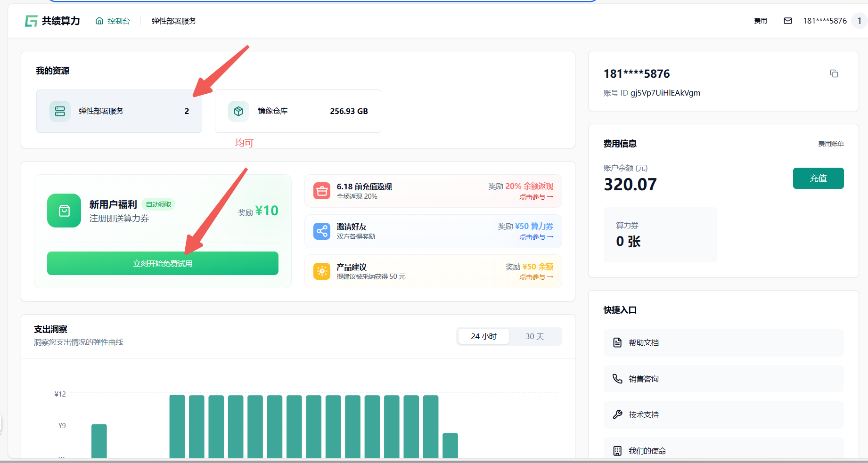Image resolution: width=868 pixels, height=463 pixels.
Task: Click the red 6.18 前充值返现 icon
Action: [322, 191]
